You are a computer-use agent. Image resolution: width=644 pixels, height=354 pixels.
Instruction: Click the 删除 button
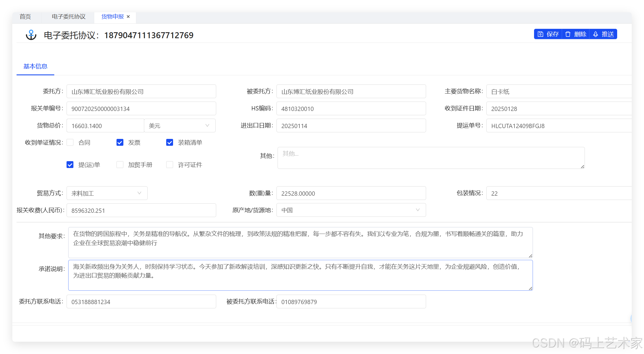(x=575, y=34)
